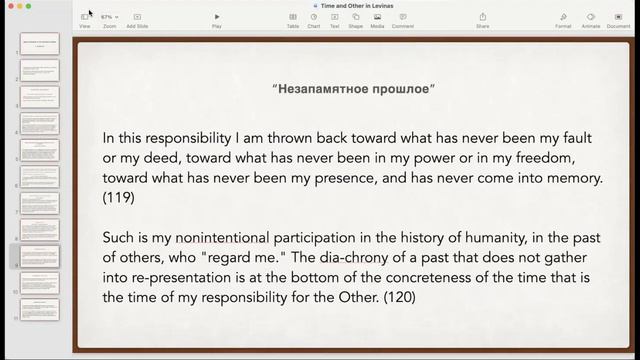Select slide 1 thumbnail in navigator
Screen dimensions: 640x360
[40, 44]
